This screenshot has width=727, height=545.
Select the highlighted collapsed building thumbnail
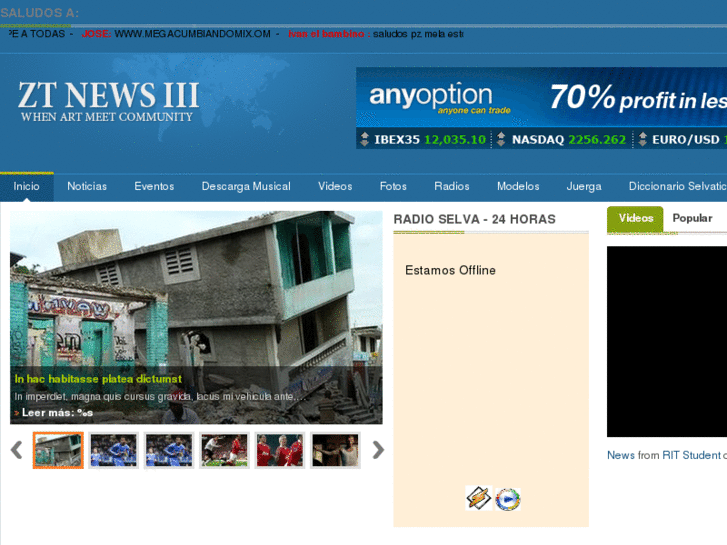pyautogui.click(x=58, y=450)
